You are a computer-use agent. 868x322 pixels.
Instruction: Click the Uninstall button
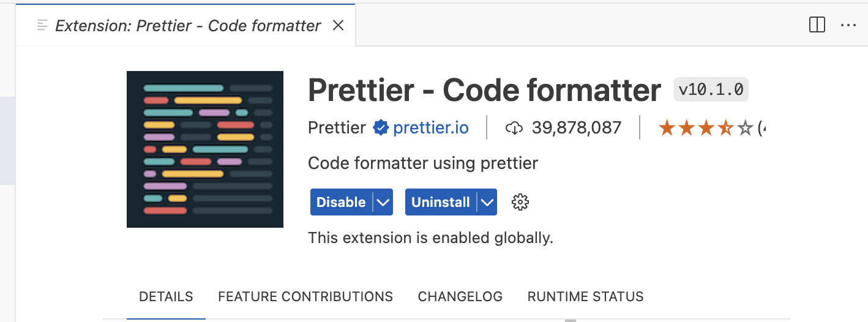pyautogui.click(x=441, y=202)
